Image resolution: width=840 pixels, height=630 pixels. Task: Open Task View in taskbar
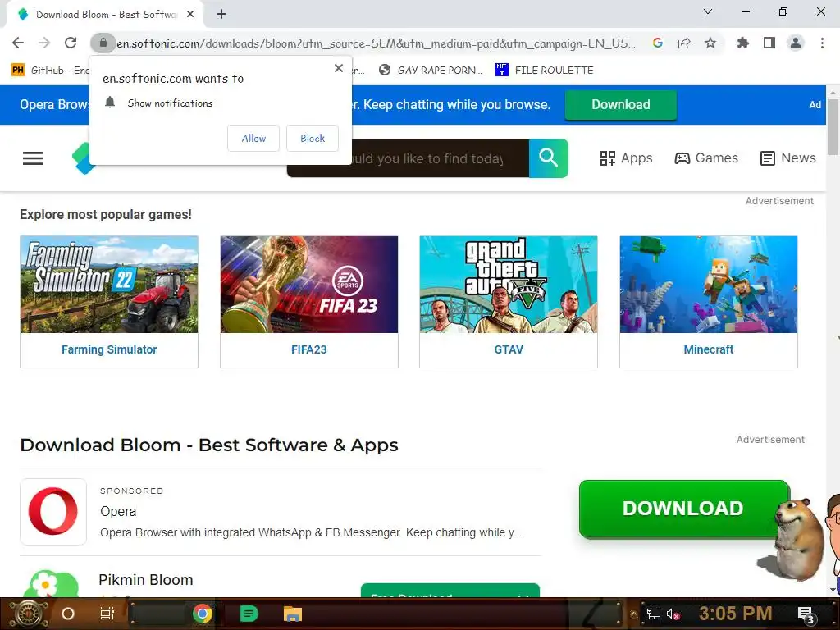coord(107,614)
